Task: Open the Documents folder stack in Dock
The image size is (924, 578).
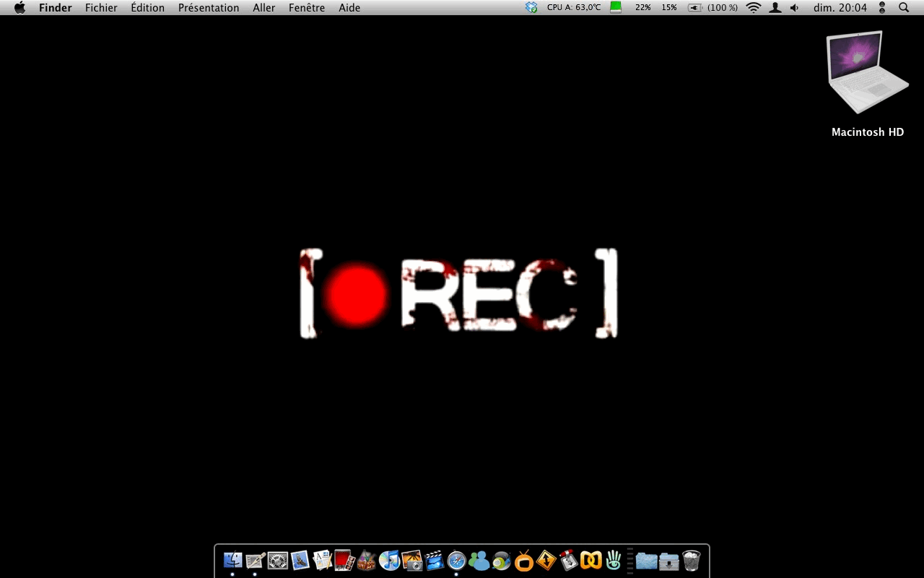Action: click(x=646, y=560)
